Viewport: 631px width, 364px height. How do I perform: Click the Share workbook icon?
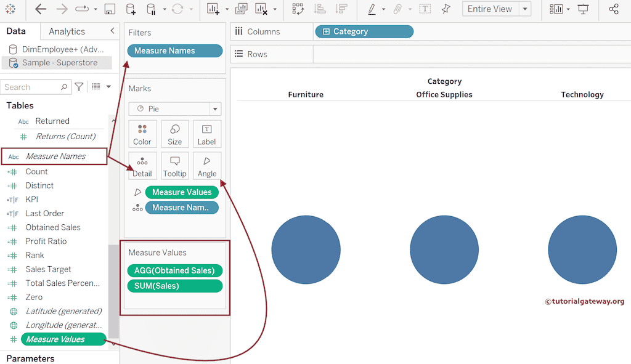[614, 9]
